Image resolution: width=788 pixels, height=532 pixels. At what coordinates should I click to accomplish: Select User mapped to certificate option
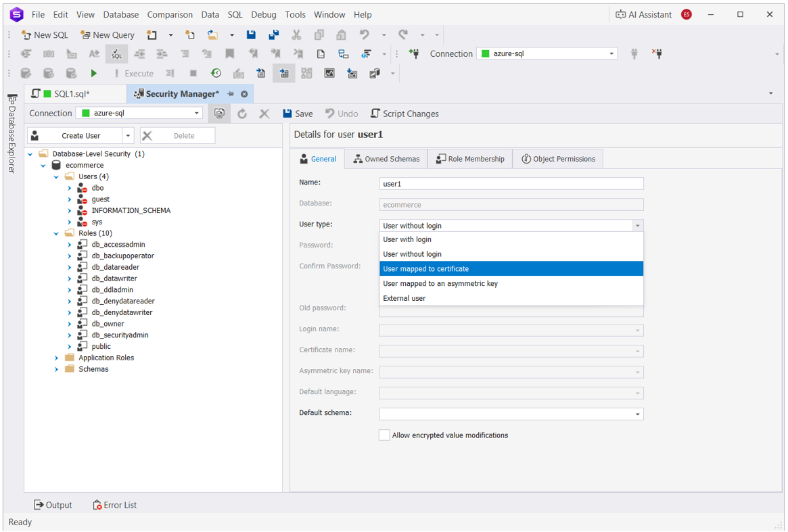511,269
